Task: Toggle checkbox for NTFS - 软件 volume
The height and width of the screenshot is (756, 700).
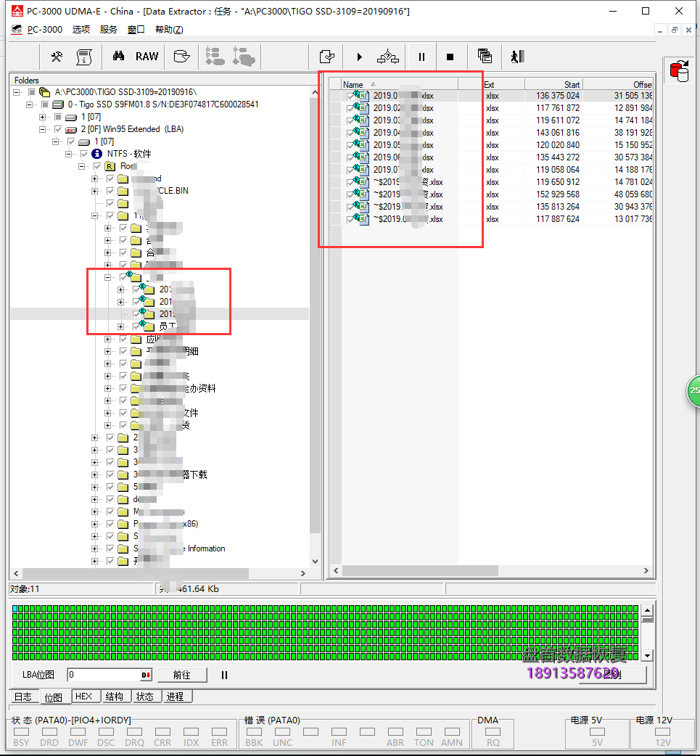Action: [84, 154]
